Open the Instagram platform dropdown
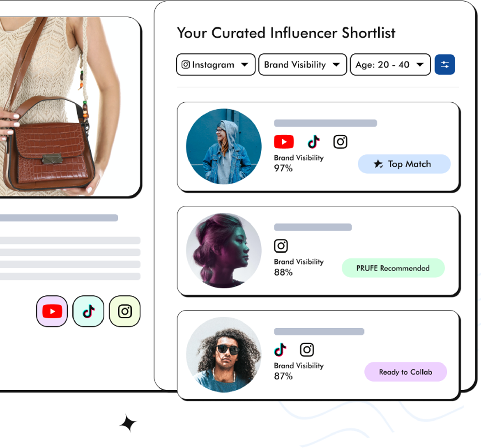The height and width of the screenshot is (448, 481). click(x=215, y=64)
